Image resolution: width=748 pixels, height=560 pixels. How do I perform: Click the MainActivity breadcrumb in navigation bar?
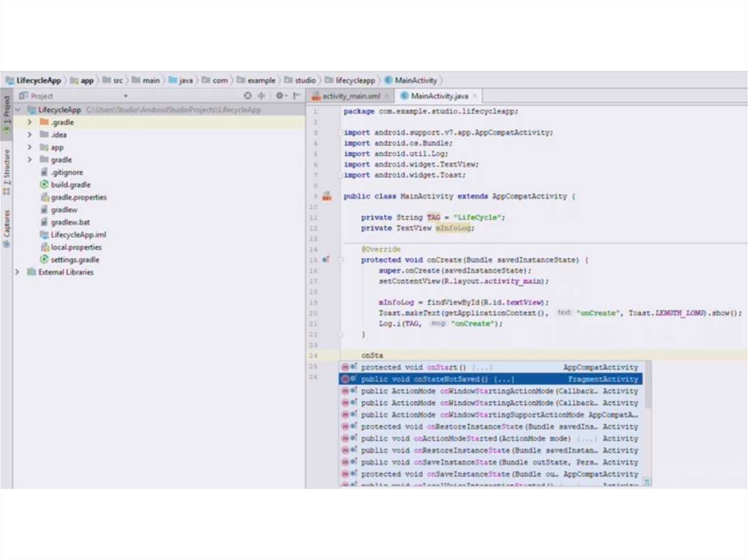click(x=414, y=80)
